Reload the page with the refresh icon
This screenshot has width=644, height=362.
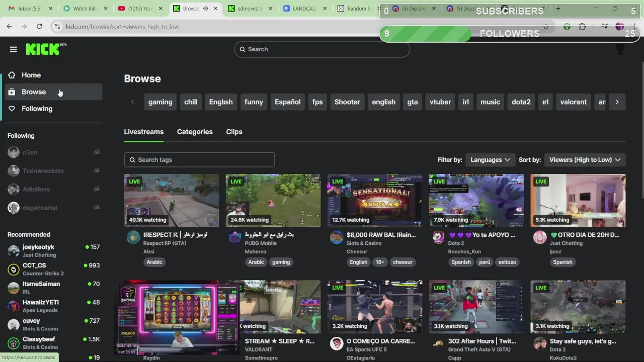pyautogui.click(x=39, y=27)
